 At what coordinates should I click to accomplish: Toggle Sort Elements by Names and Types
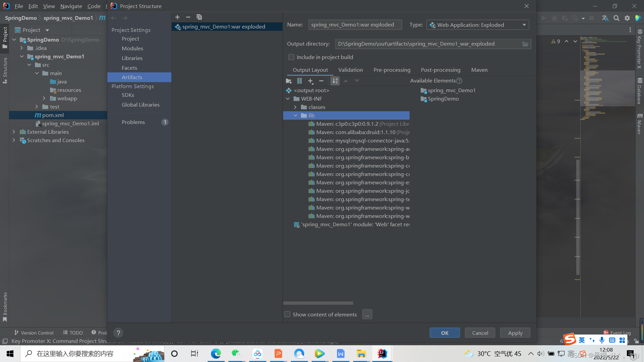click(335, 81)
